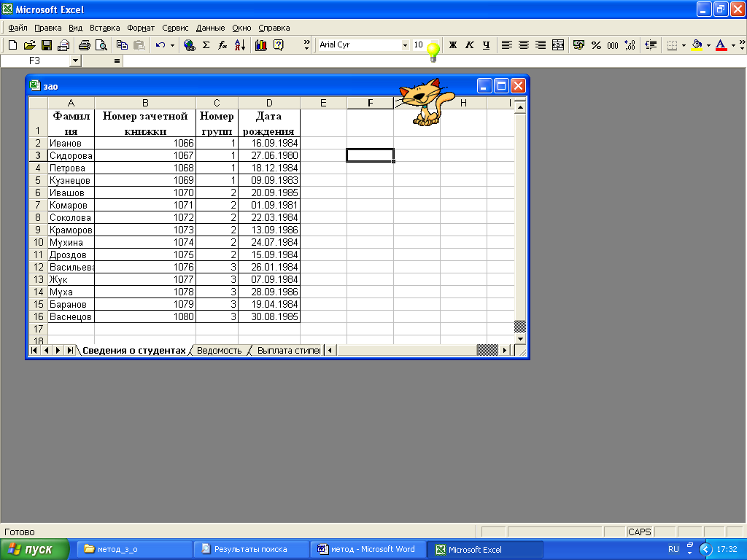Open the метод_з_о folder taskbar button

pos(133,550)
